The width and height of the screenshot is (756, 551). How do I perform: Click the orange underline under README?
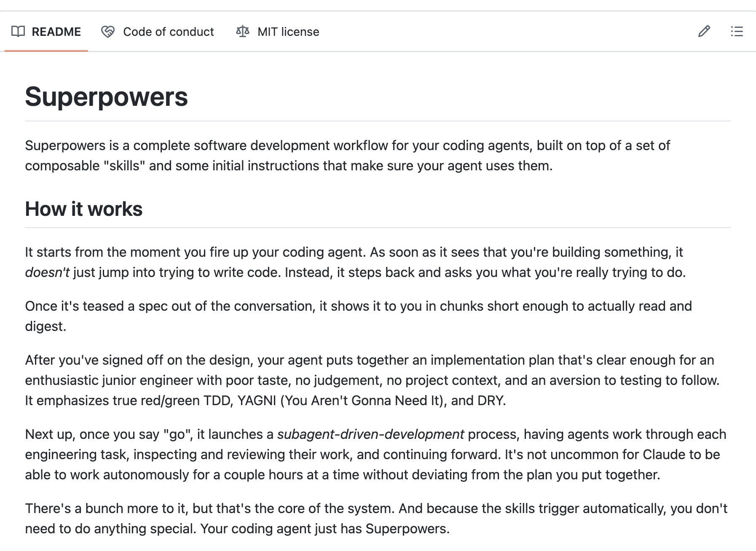pyautogui.click(x=46, y=51)
